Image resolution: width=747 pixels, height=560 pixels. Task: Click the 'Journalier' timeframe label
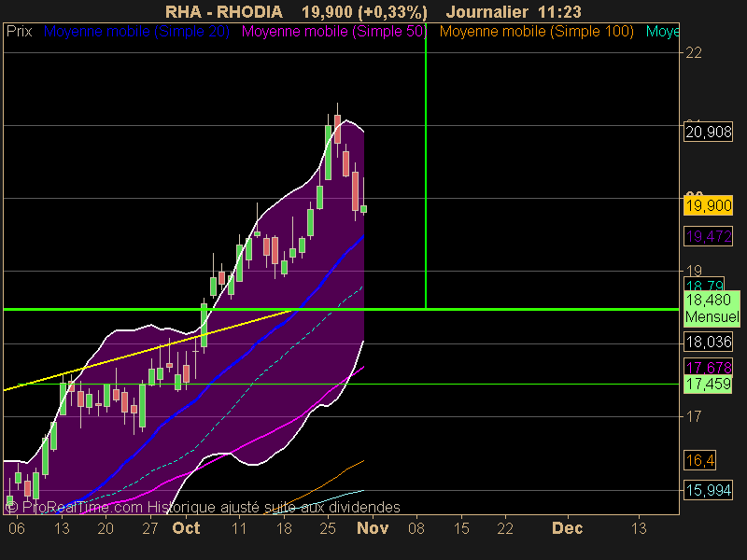[x=486, y=11]
